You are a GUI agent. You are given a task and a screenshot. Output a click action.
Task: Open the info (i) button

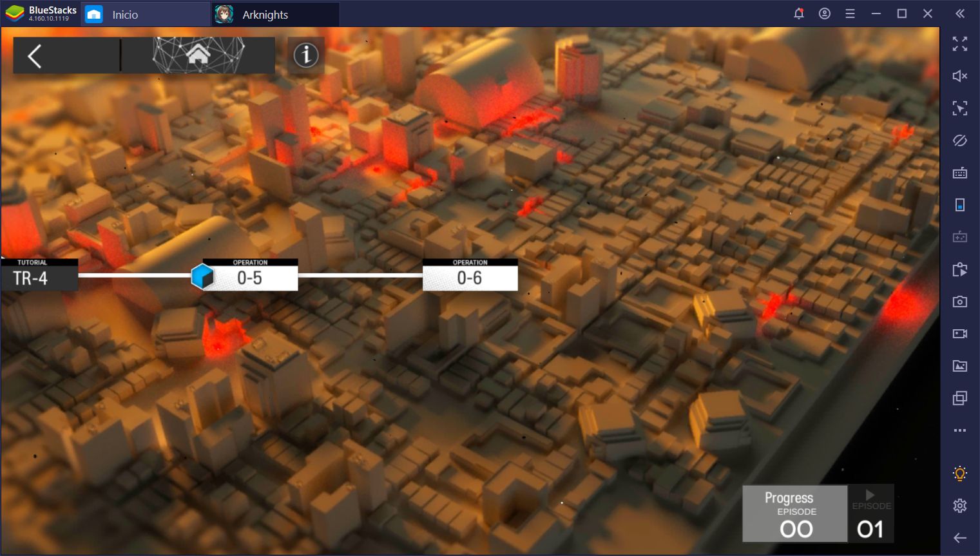[306, 55]
